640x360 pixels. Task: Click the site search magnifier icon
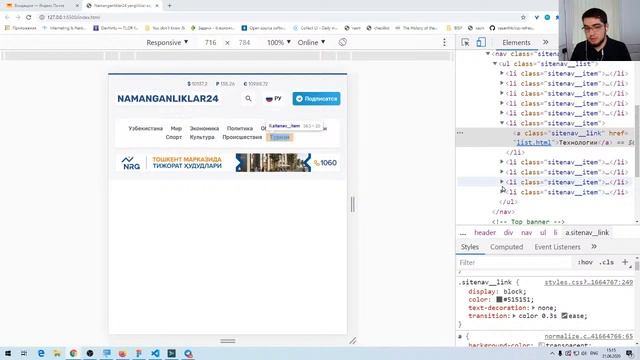248,98
